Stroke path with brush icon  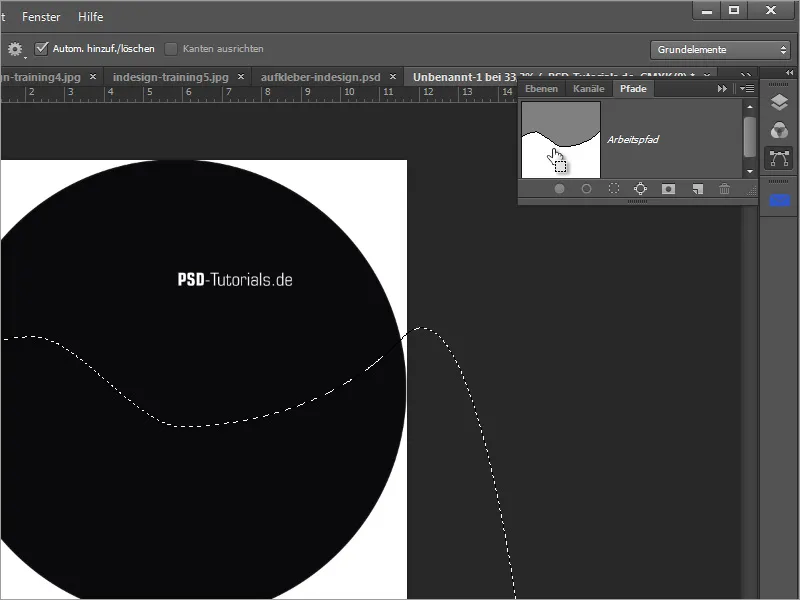(x=586, y=189)
